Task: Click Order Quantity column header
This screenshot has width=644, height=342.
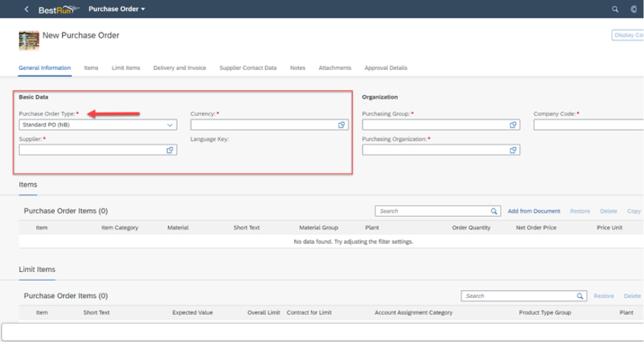Action: tap(471, 227)
